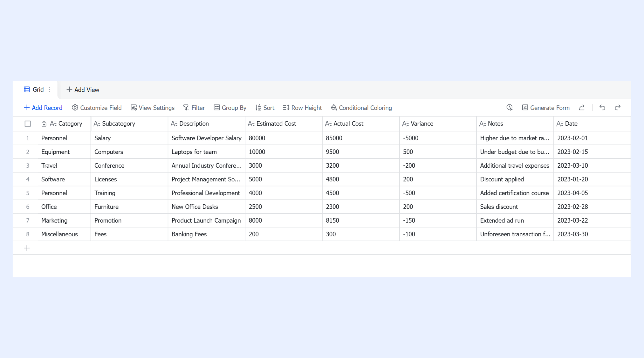Click the Category column header
This screenshot has width=644, height=358.
pyautogui.click(x=66, y=124)
